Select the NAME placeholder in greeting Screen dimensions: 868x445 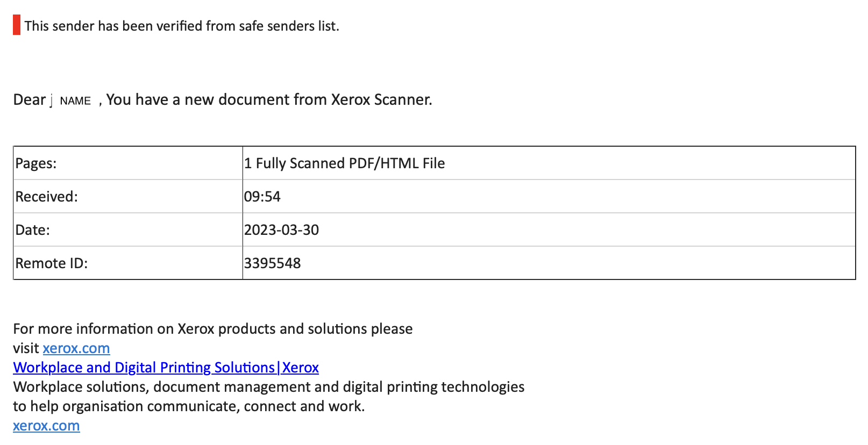75,101
